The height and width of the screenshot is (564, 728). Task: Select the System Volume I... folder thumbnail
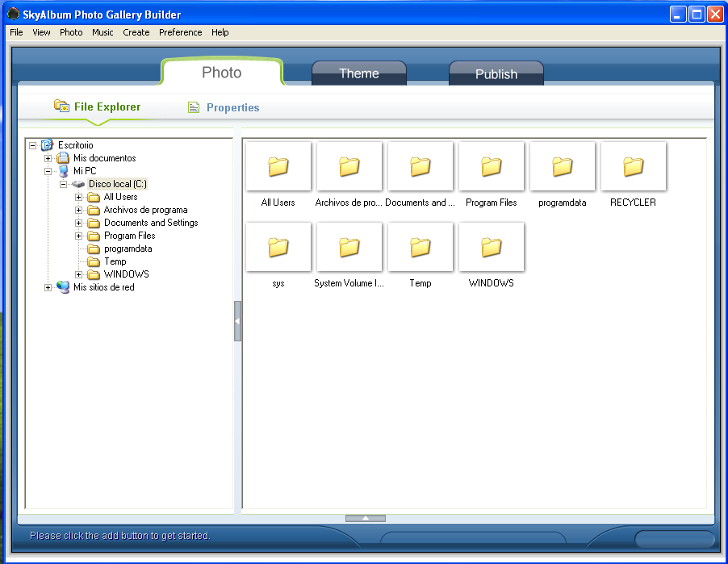click(x=349, y=247)
